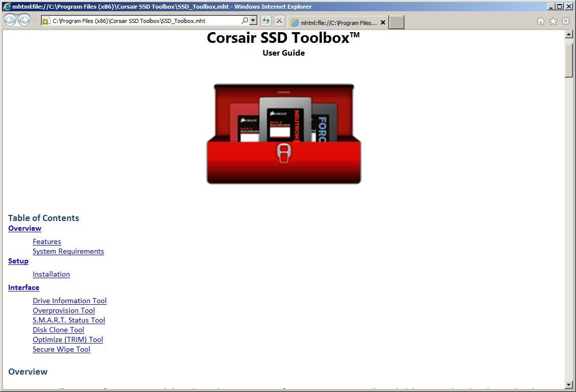Image resolution: width=576 pixels, height=392 pixels.
Task: Open the Tools gear menu
Action: [566, 21]
